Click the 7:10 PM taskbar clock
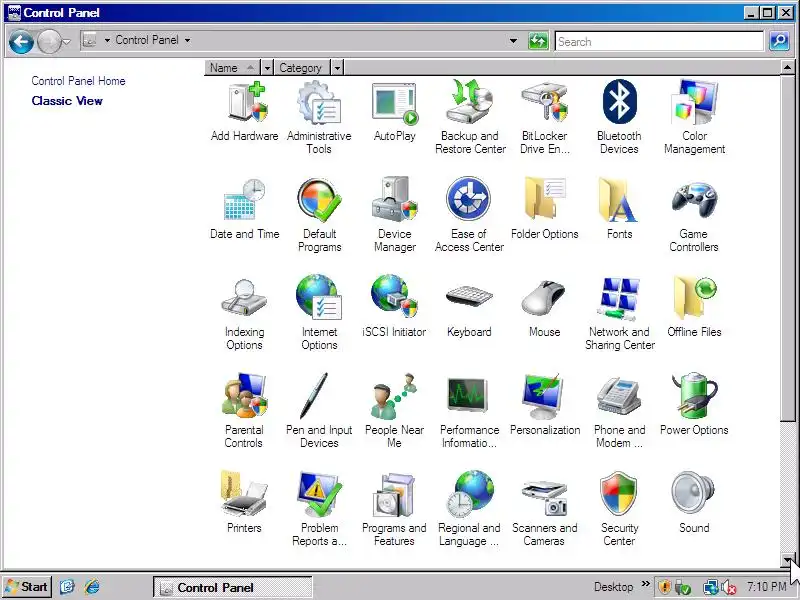The width and height of the screenshot is (800, 600). coord(766,587)
